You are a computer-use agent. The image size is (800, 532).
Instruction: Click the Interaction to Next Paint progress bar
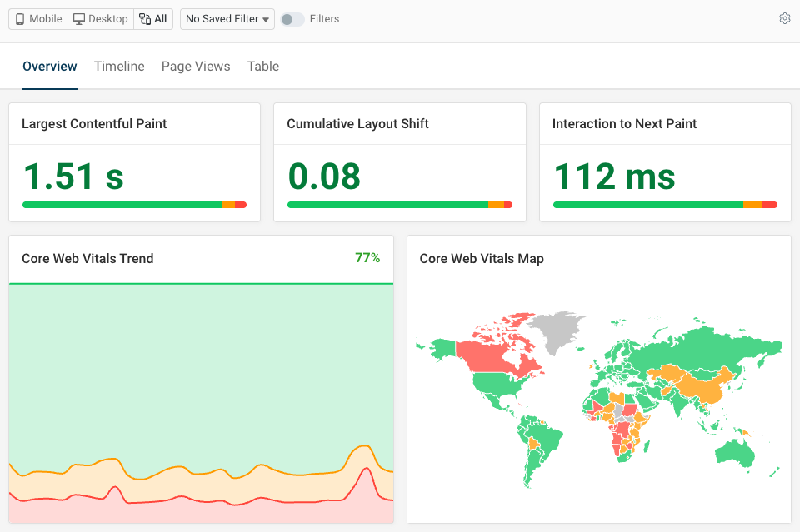(664, 204)
